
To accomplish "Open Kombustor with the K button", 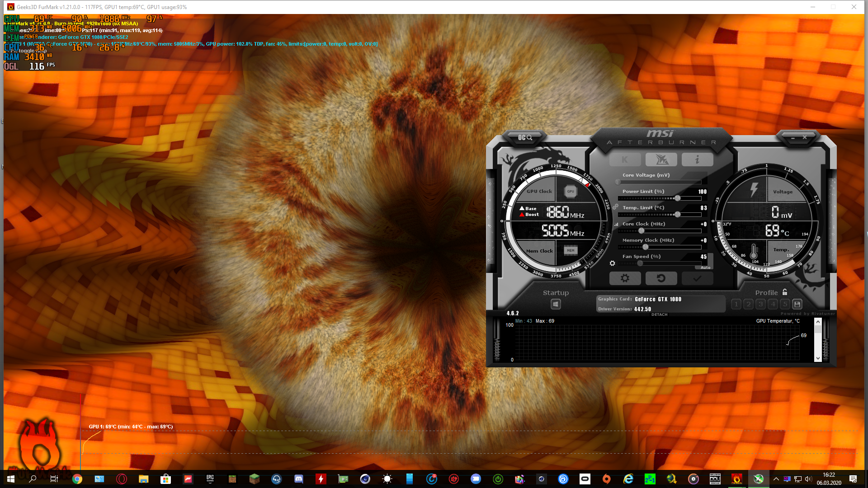I will pyautogui.click(x=624, y=160).
